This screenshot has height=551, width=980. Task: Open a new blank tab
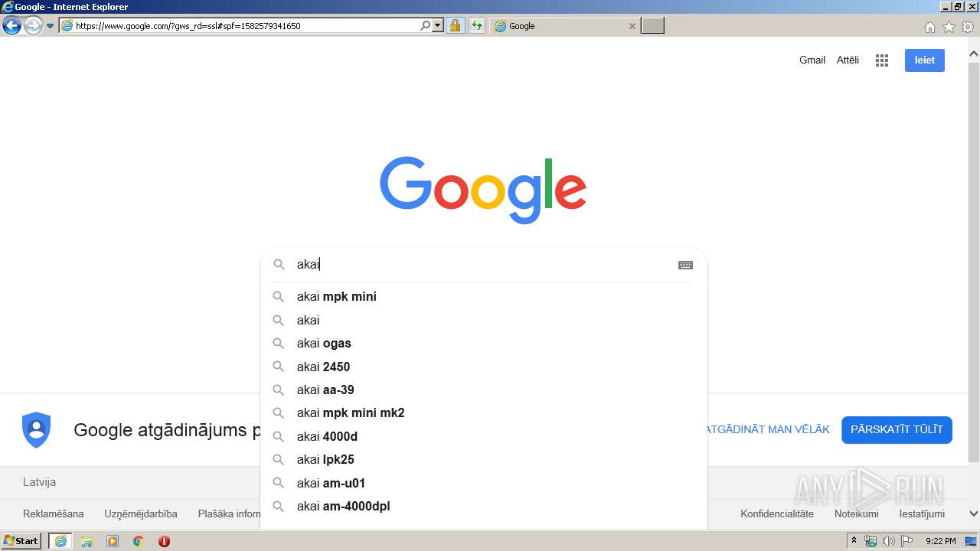(x=652, y=26)
